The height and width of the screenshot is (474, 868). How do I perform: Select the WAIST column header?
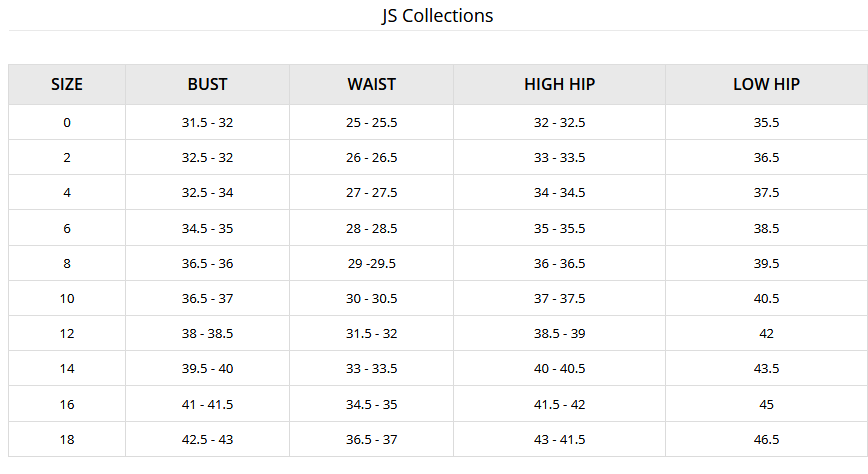tap(371, 85)
